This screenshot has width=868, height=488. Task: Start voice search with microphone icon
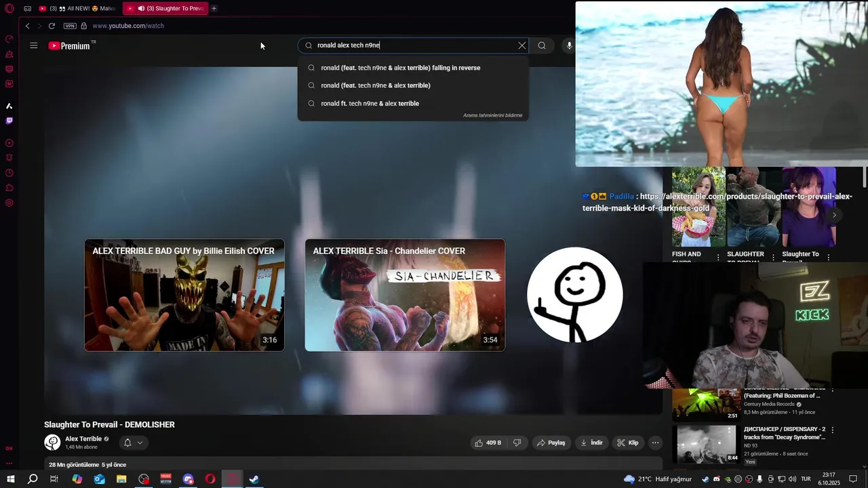pyautogui.click(x=569, y=45)
